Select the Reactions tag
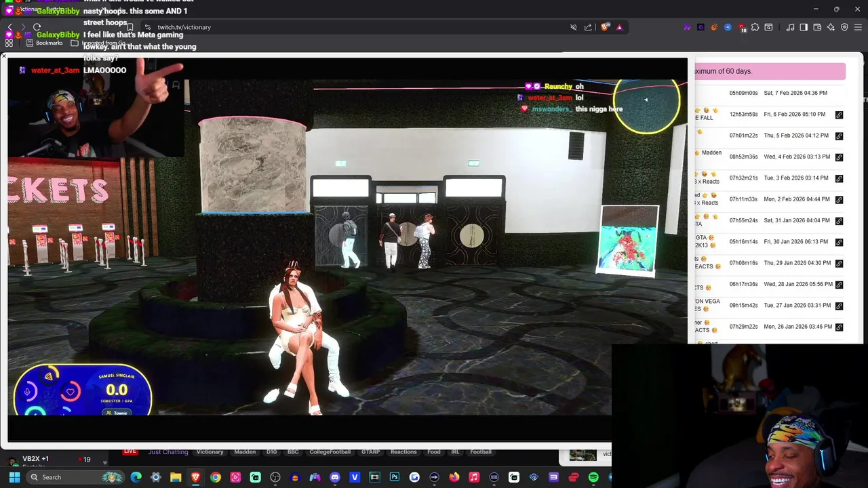 pyautogui.click(x=403, y=452)
